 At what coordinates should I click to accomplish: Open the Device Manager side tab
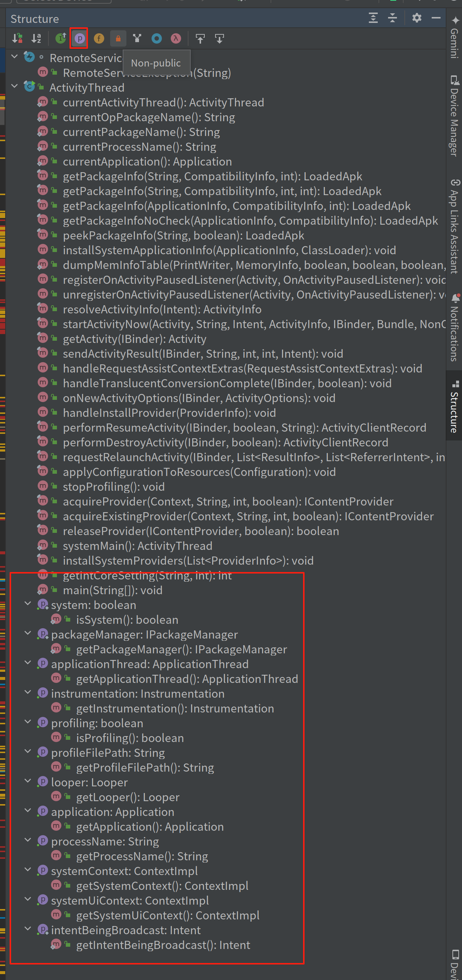click(454, 116)
